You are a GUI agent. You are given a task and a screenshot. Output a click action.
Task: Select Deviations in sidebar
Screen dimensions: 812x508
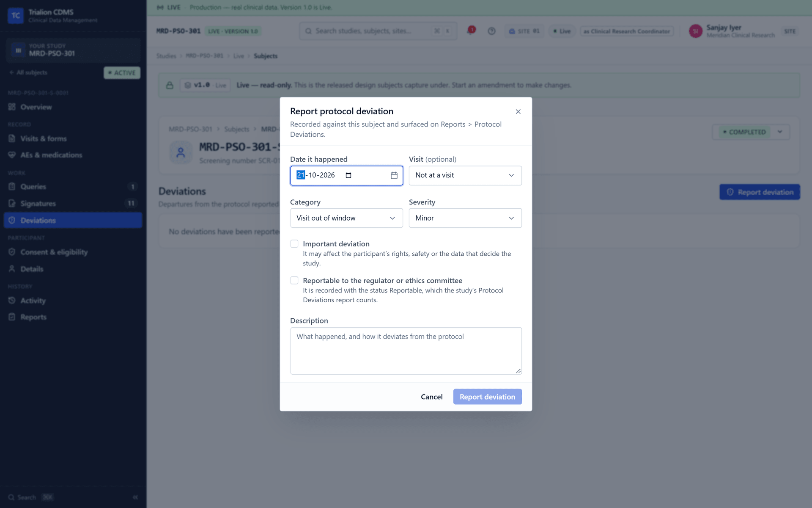click(73, 221)
